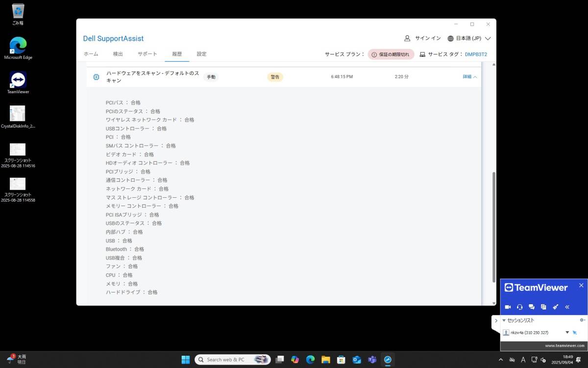Open Copilot from the taskbar
The width and height of the screenshot is (588, 368).
(295, 360)
